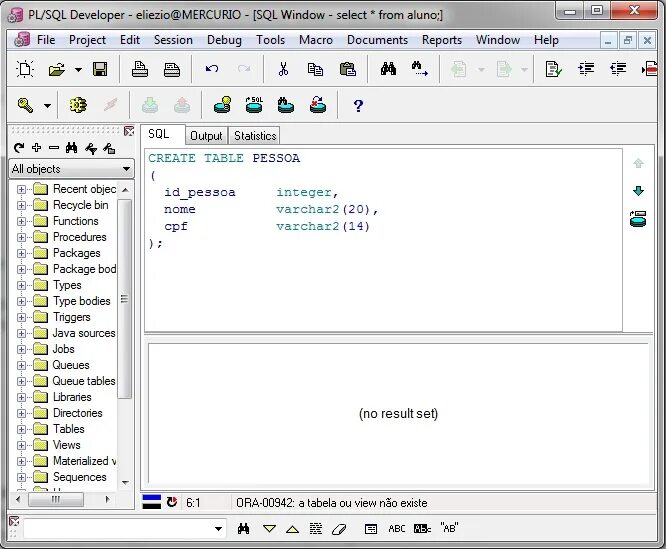Expand the Functions folder
Image resolution: width=666 pixels, height=549 pixels.
click(21, 222)
